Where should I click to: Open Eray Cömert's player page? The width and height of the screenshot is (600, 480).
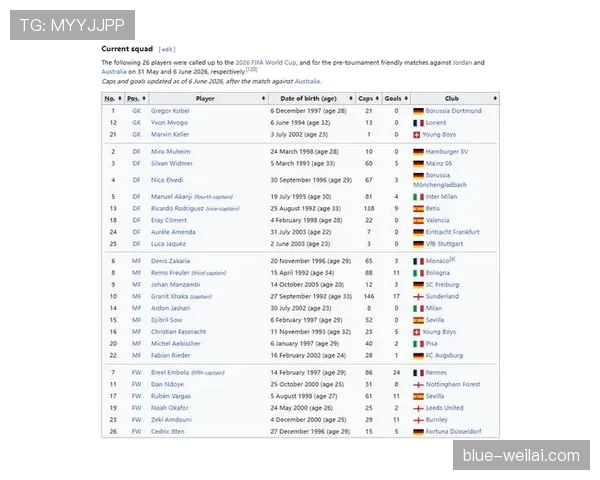click(x=169, y=220)
